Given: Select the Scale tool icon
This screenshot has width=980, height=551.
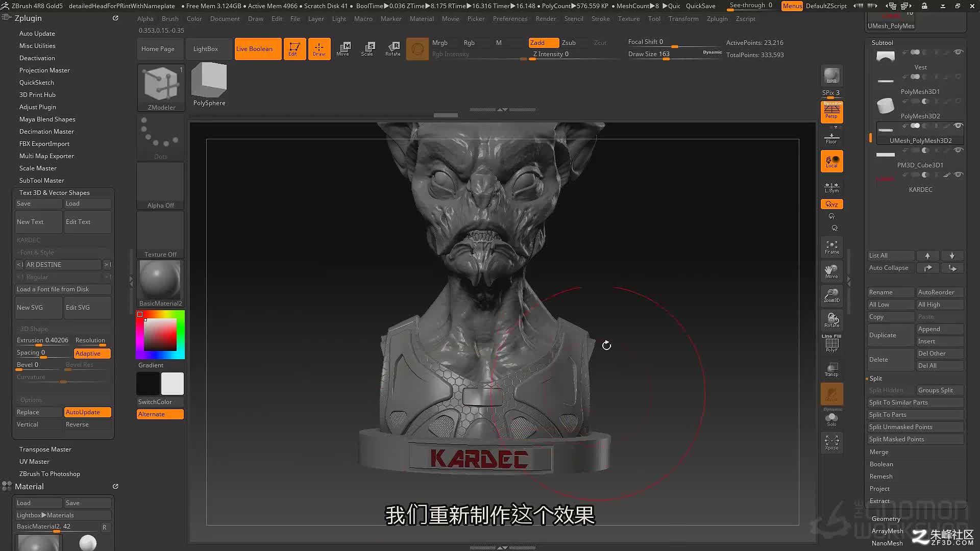Looking at the screenshot, I should point(367,49).
